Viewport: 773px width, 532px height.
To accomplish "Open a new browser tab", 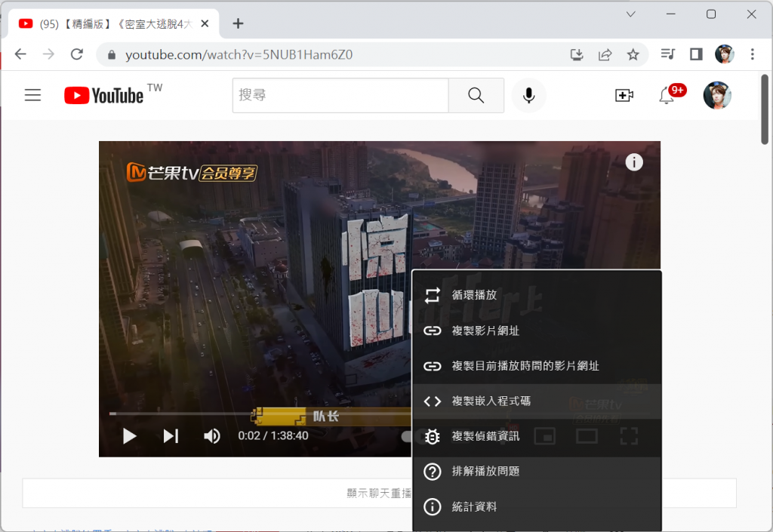I will tap(238, 23).
